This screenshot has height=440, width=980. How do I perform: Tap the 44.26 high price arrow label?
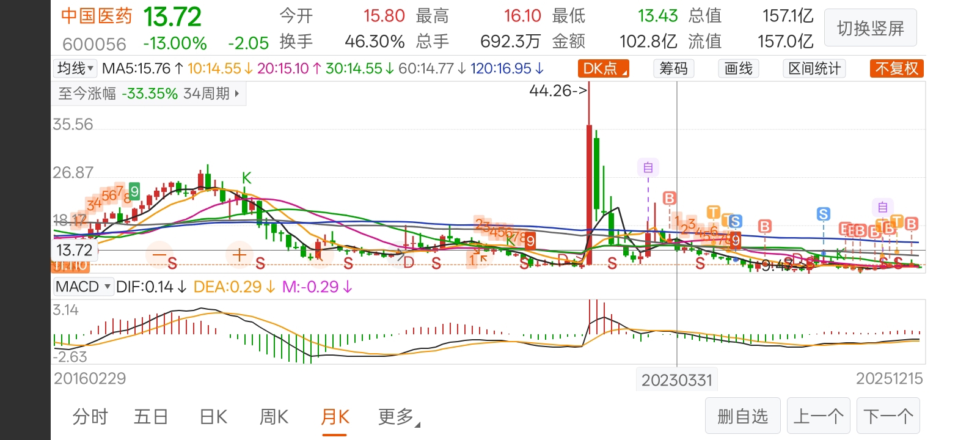(558, 90)
